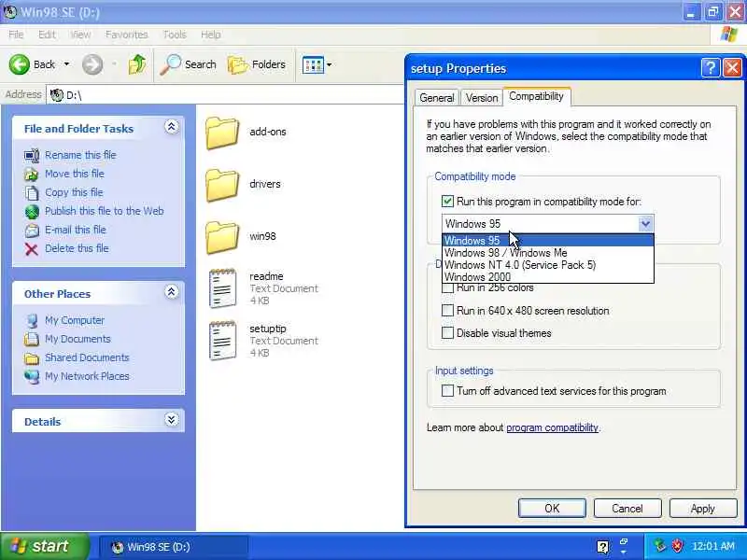Open Search in the Explorer toolbar
The height and width of the screenshot is (560, 747).
pos(189,64)
